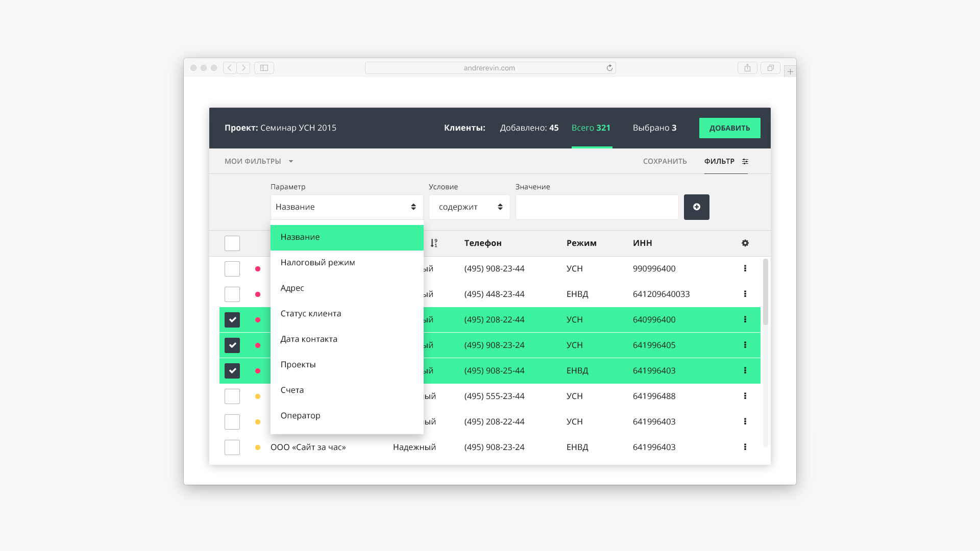The height and width of the screenshot is (551, 980).
Task: Click into the Значение input field
Action: coord(597,207)
